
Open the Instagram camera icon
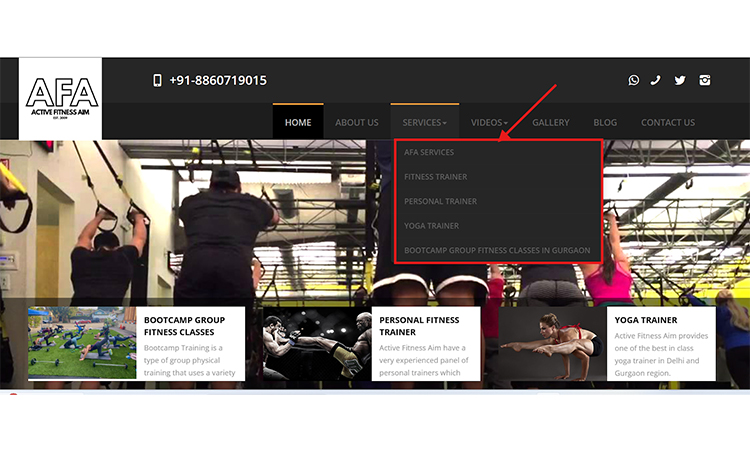click(x=705, y=80)
